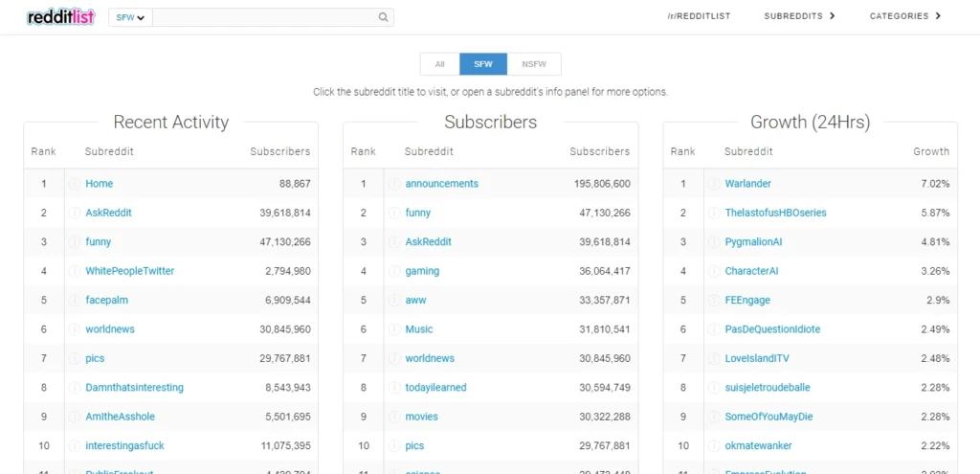Click the search magnifier icon
980x474 pixels.
pyautogui.click(x=383, y=17)
